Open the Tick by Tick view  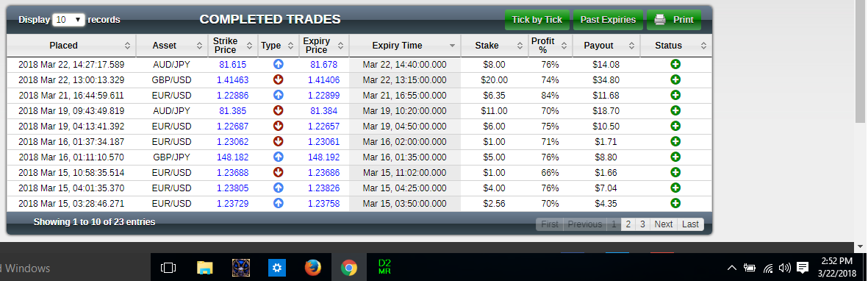coord(537,20)
